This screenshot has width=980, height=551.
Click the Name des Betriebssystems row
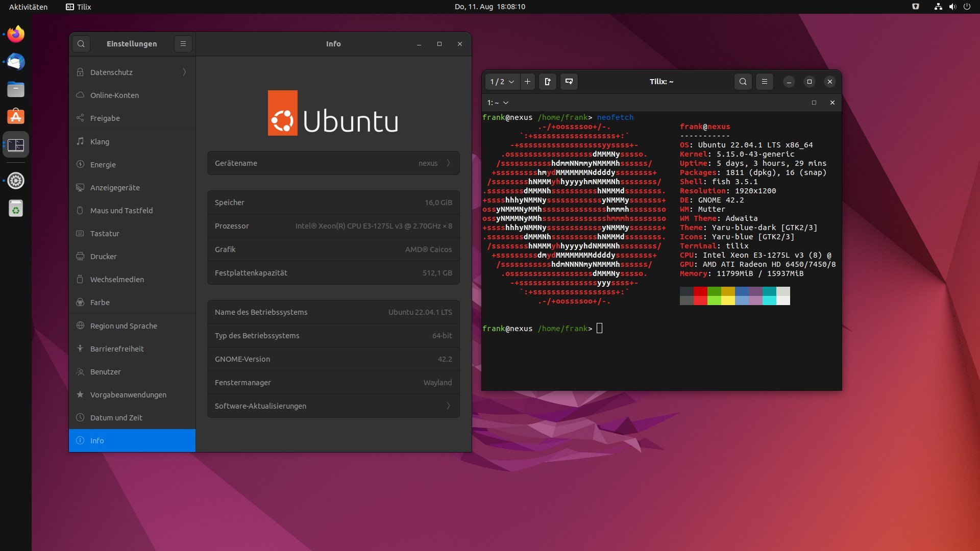pos(333,312)
